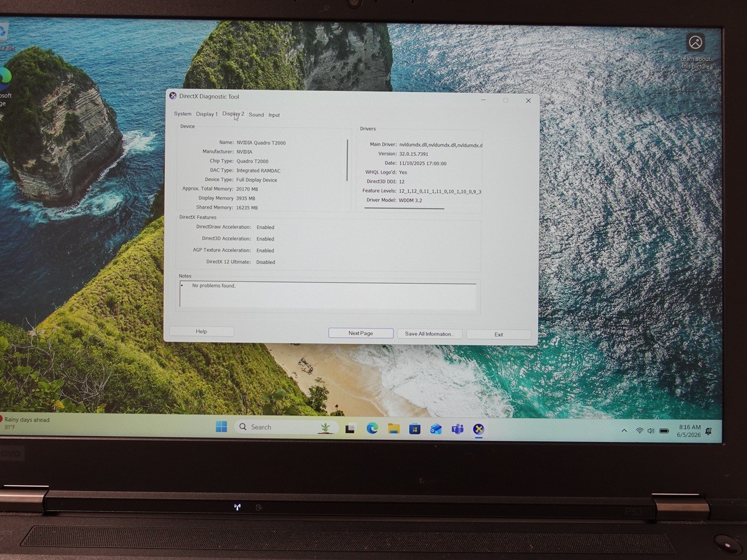Click the DirectX Diagnostic Tool title icon
Image resolution: width=747 pixels, height=560 pixels.
tap(172, 96)
